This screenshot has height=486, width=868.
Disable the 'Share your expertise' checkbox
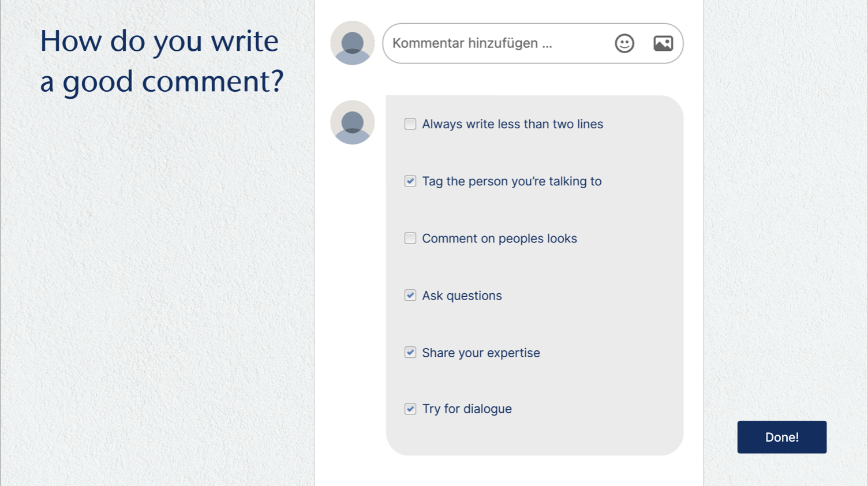pos(410,353)
